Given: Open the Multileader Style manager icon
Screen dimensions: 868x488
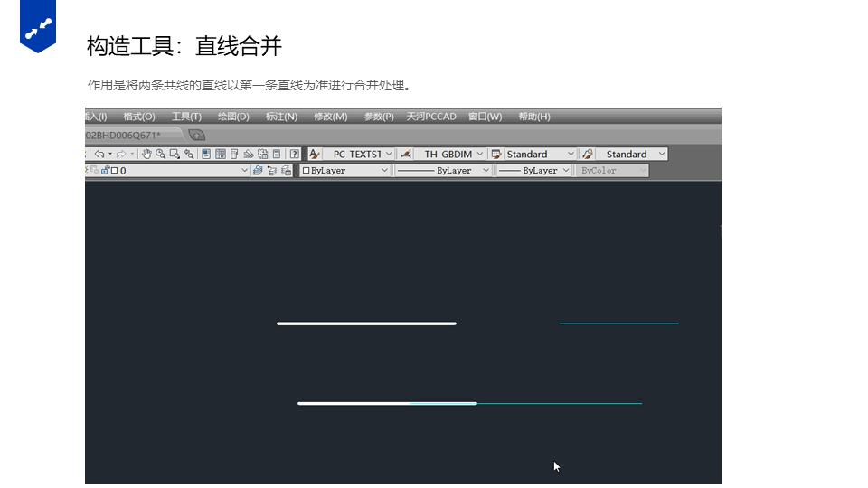Looking at the screenshot, I should tap(588, 154).
